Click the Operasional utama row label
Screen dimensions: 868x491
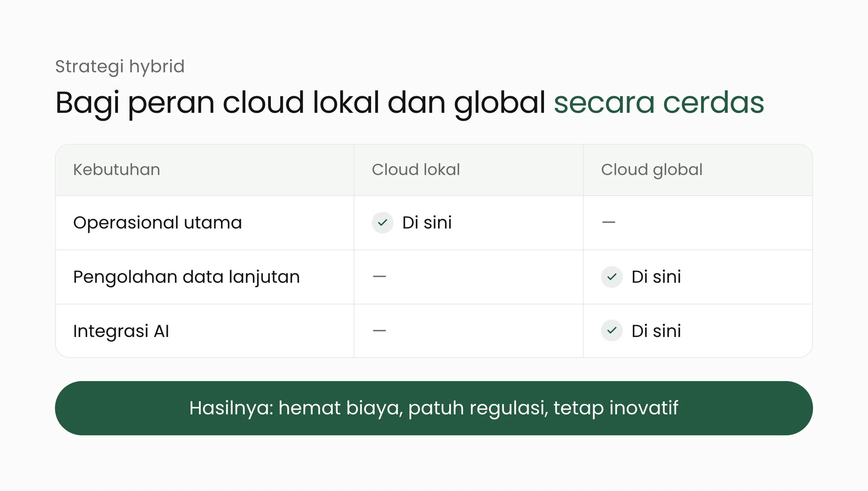click(x=157, y=223)
